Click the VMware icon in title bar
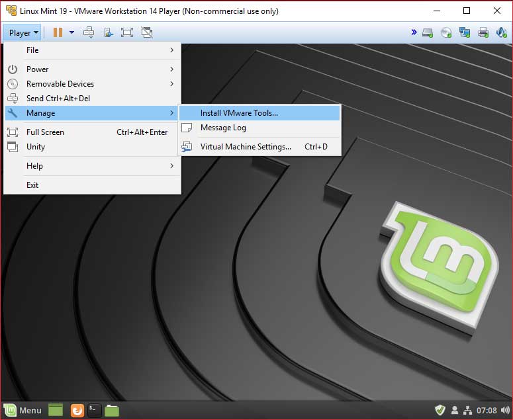The height and width of the screenshot is (420, 513). [11, 11]
